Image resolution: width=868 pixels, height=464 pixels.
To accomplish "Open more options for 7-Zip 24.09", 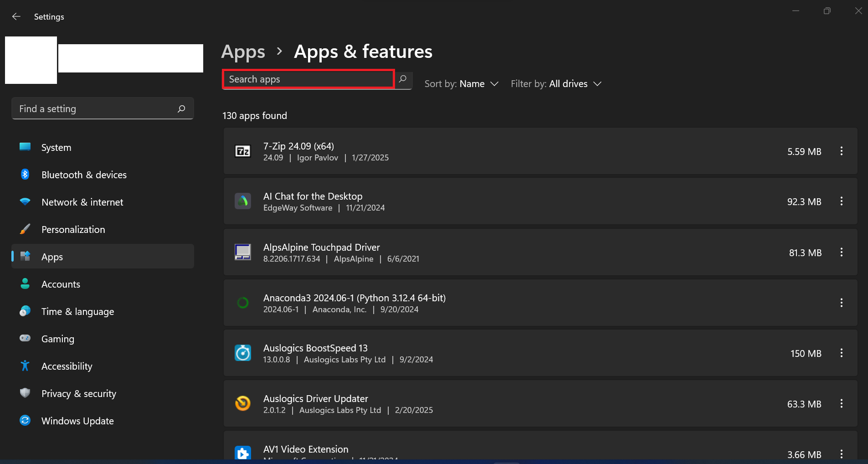I will (842, 151).
